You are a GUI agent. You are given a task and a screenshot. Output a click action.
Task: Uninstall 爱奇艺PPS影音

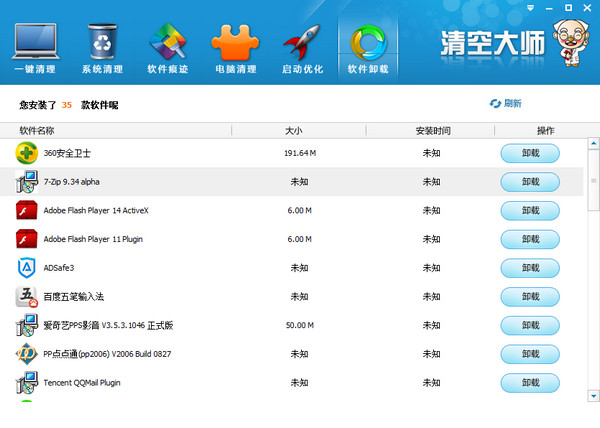click(530, 325)
